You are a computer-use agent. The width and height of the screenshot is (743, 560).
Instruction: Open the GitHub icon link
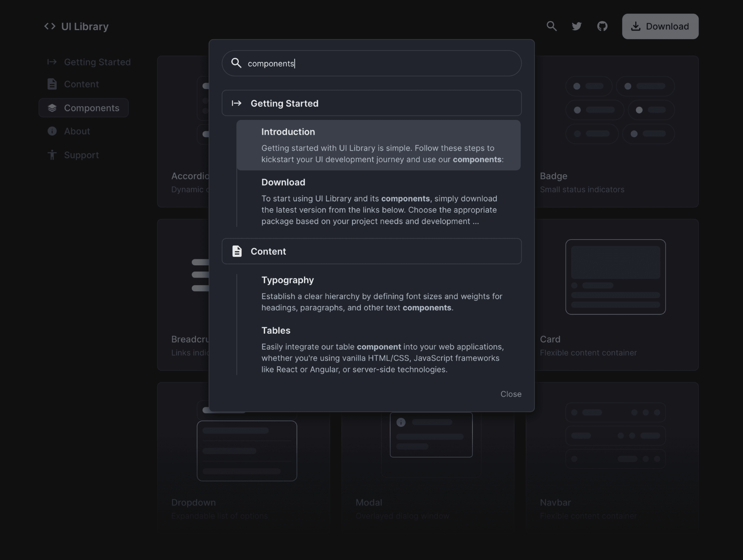coord(602,26)
